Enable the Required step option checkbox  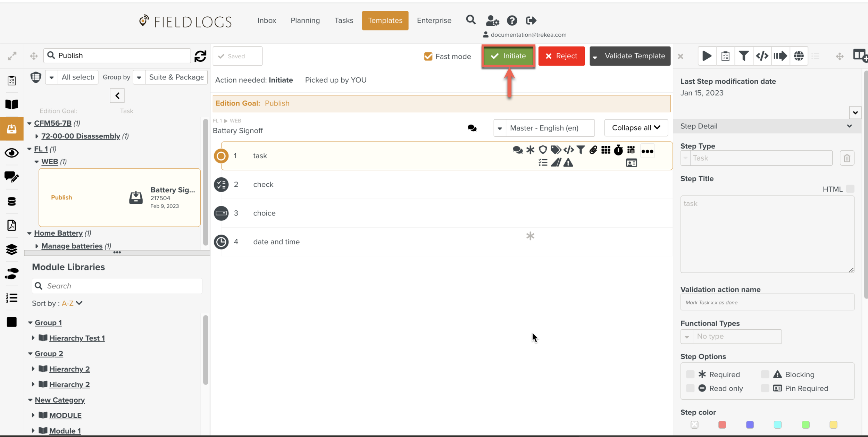pyautogui.click(x=690, y=374)
